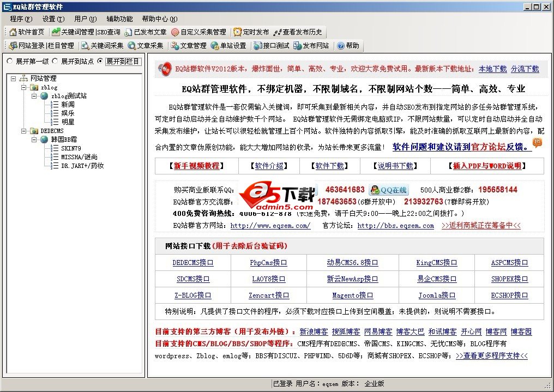Viewport: 554px width, 392px height.
Task: Open the 程序(F) menu
Action: [x=21, y=19]
